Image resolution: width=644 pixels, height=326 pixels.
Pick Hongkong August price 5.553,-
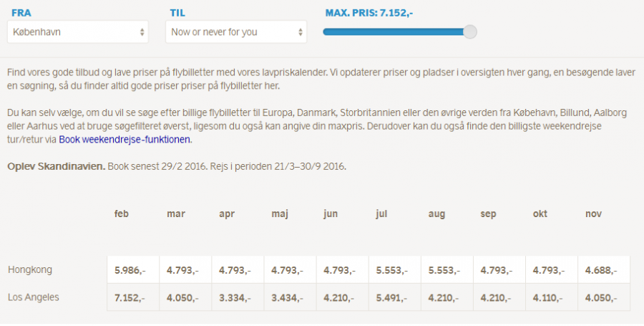tap(444, 271)
